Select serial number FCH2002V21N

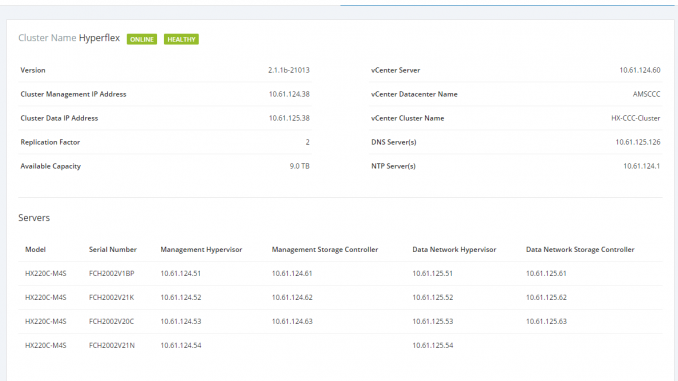point(112,346)
